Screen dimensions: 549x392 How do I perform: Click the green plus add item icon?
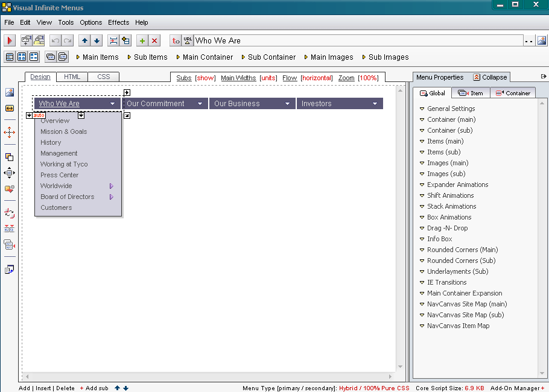[x=142, y=40]
